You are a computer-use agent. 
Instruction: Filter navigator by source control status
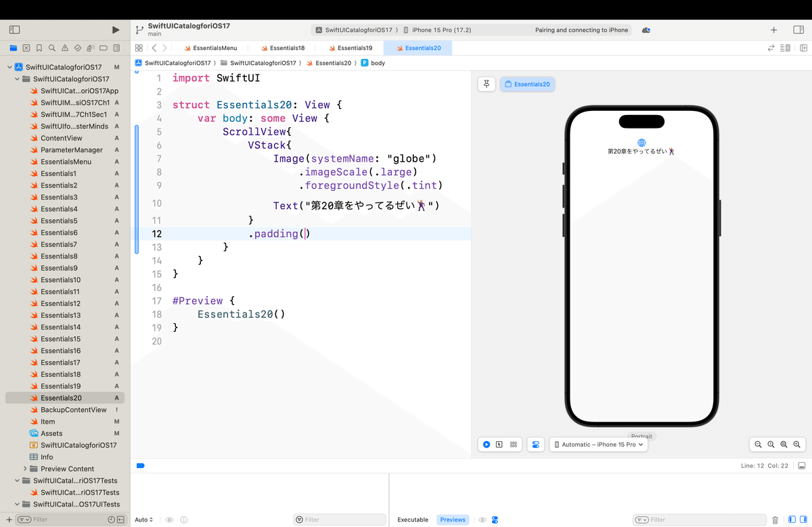120,520
